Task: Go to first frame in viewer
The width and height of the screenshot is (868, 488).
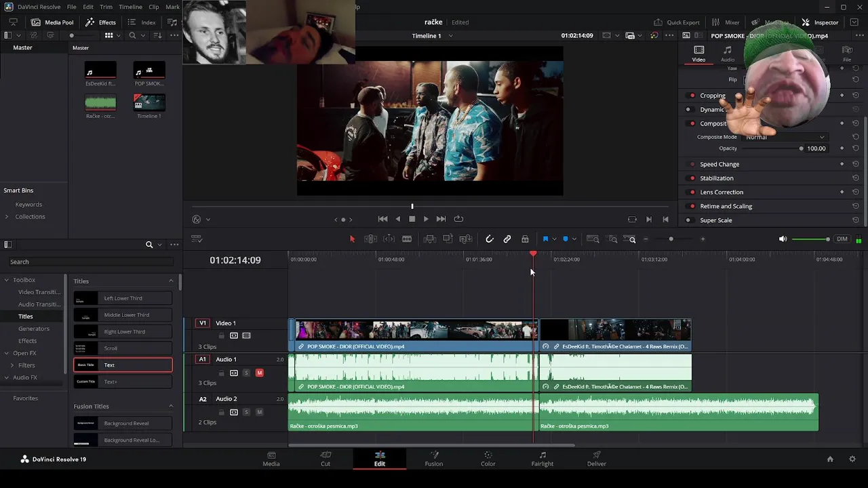Action: tap(382, 219)
